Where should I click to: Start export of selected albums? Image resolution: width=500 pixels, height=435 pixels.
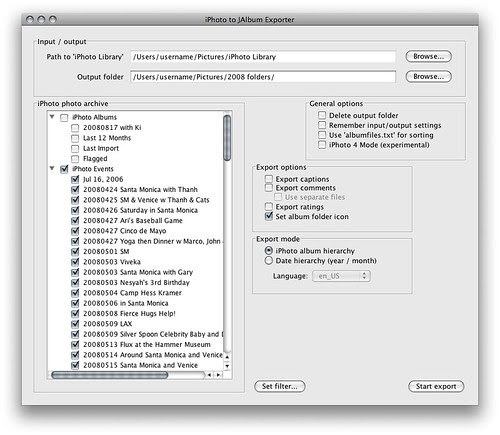click(x=436, y=386)
